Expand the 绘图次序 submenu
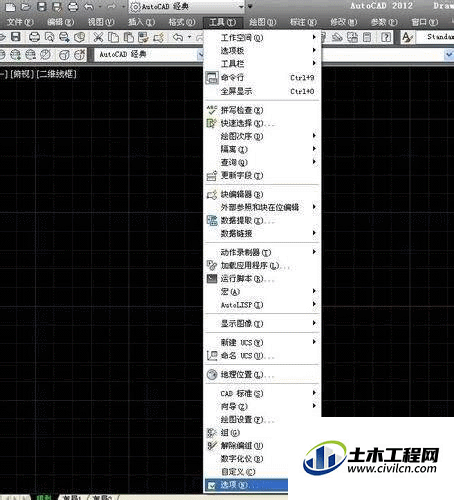This screenshot has width=454, height=500. click(262, 136)
